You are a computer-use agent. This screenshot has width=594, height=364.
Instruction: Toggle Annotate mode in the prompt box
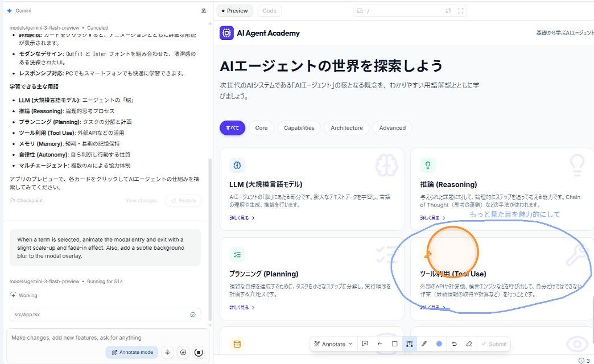(131, 352)
